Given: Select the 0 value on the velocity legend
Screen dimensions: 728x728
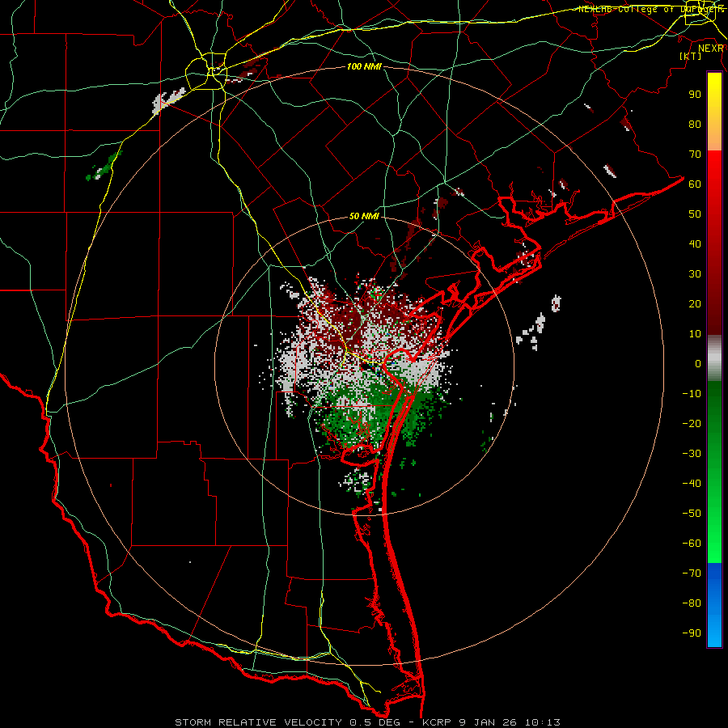Looking at the screenshot, I should click(698, 363).
